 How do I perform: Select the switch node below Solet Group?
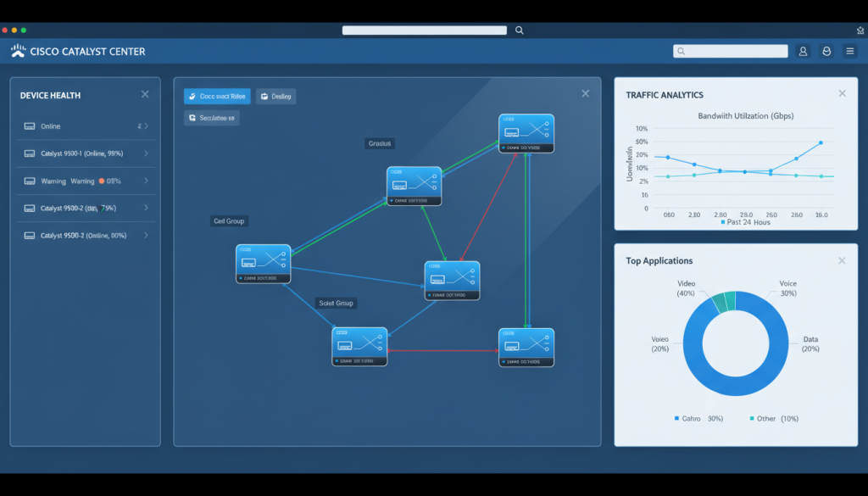[359, 347]
